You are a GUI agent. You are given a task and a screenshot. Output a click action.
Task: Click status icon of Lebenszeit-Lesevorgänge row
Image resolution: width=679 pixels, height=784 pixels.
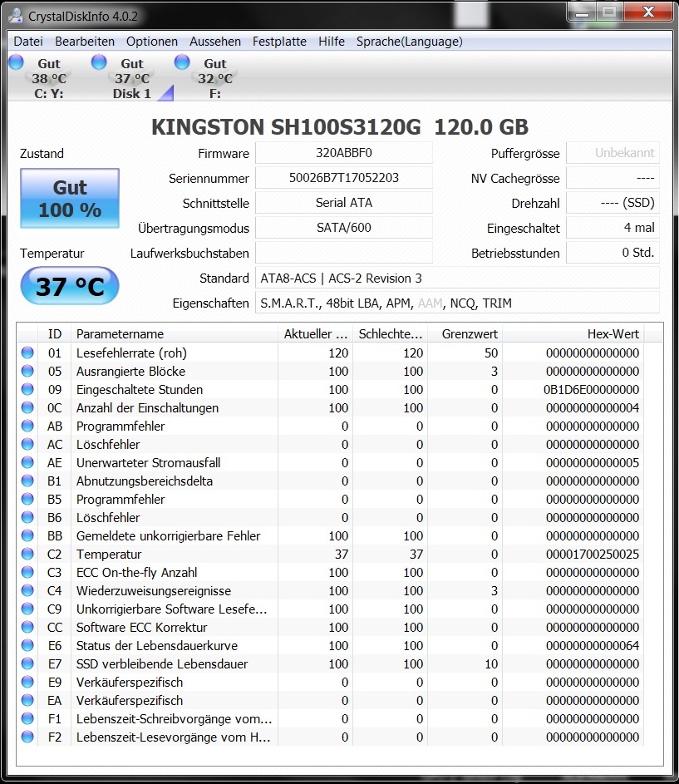pyautogui.click(x=27, y=737)
